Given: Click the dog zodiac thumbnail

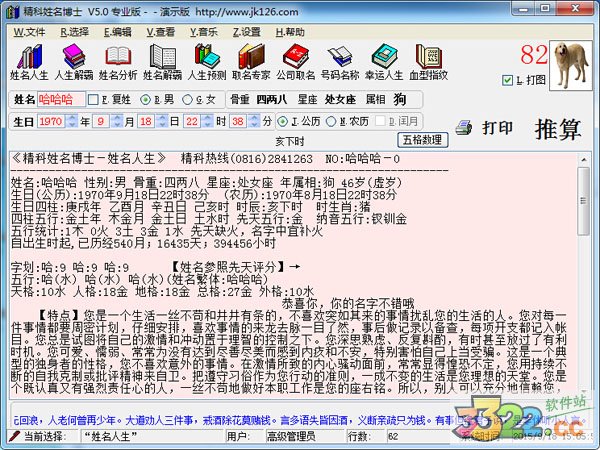Looking at the screenshot, I should point(571,65).
